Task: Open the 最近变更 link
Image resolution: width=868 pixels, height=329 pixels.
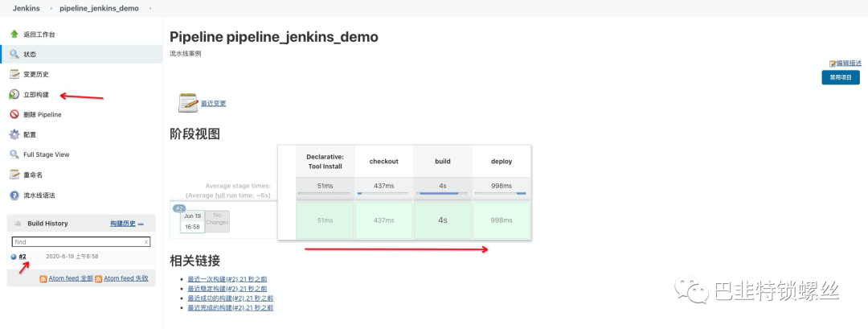Action: click(x=213, y=103)
